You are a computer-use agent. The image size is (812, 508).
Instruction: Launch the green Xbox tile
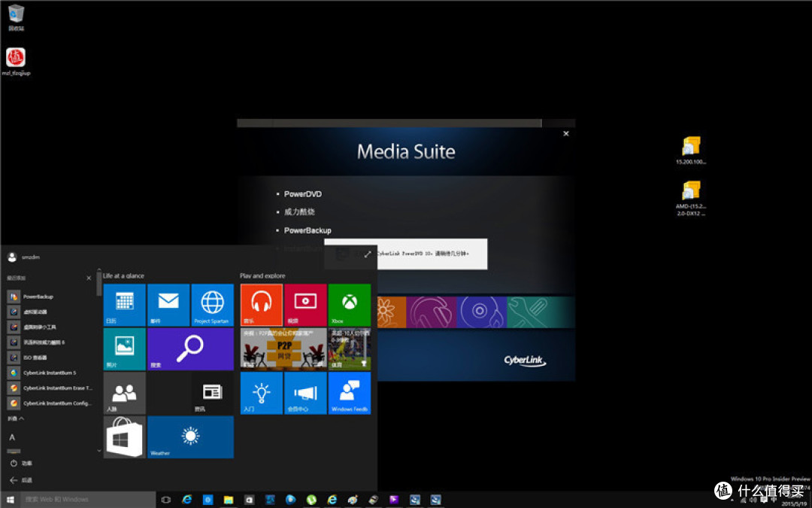(350, 305)
